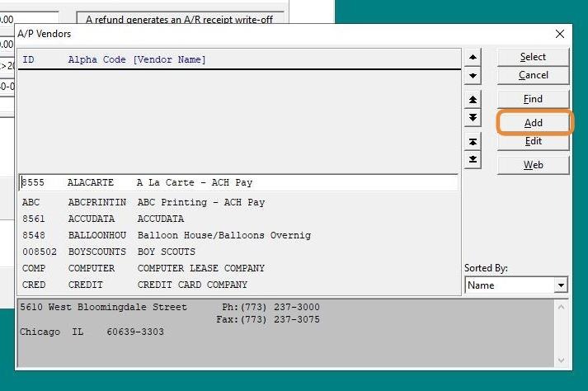Click the phone number (773) 237-3000
The image size is (588, 391).
[x=280, y=307]
